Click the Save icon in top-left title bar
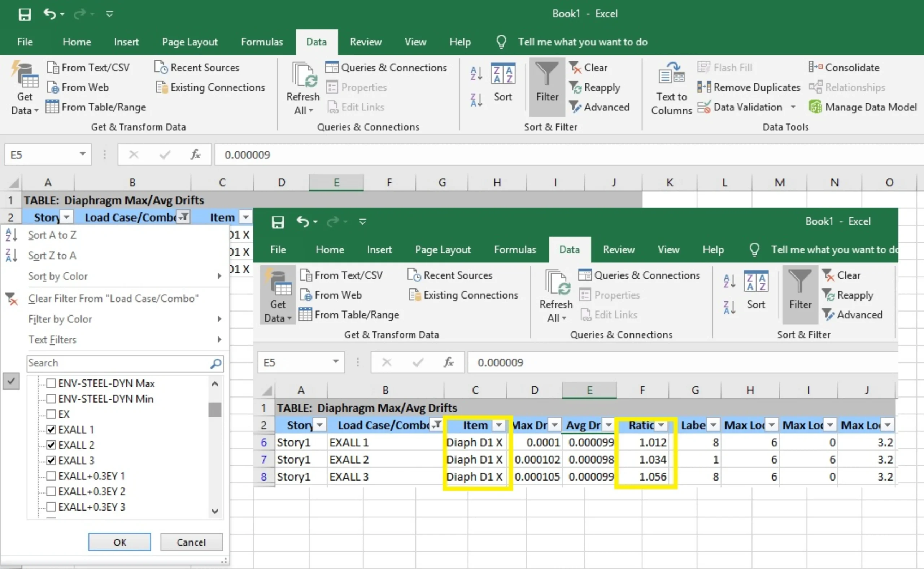The width and height of the screenshot is (924, 569). coord(25,14)
